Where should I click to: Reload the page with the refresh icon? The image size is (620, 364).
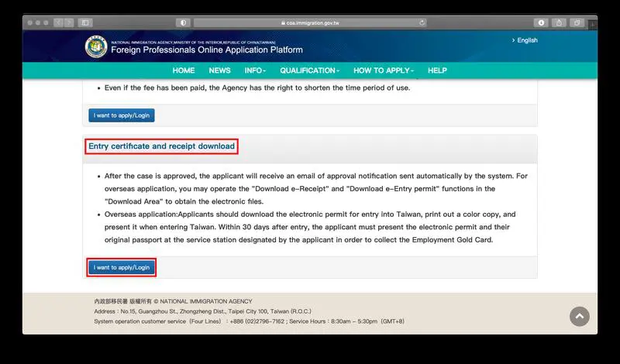click(422, 22)
